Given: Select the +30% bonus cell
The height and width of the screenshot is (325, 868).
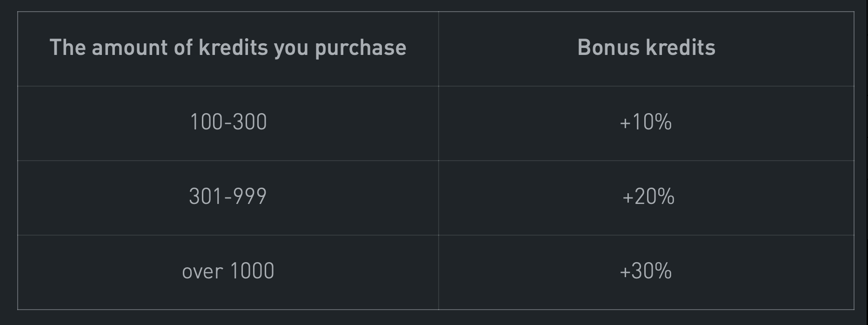Looking at the screenshot, I should (646, 271).
